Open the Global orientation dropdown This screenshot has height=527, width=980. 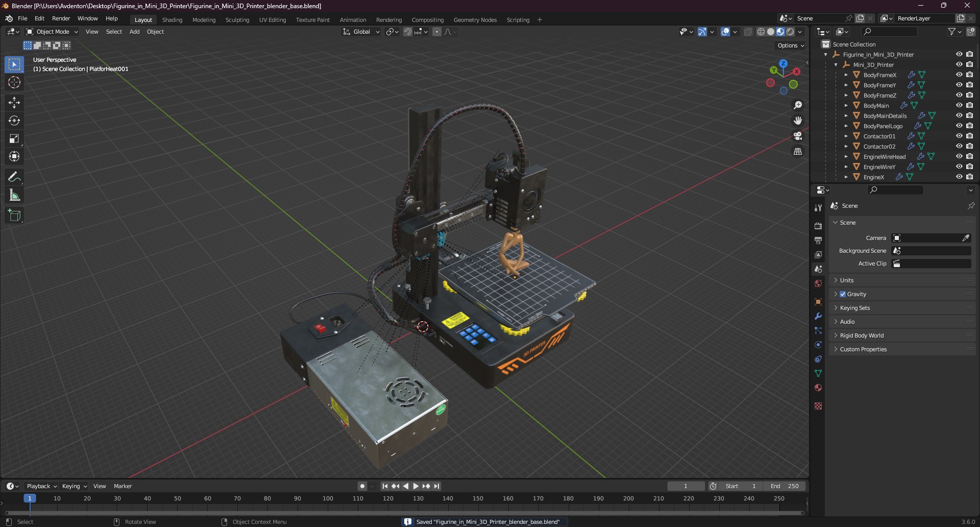361,32
